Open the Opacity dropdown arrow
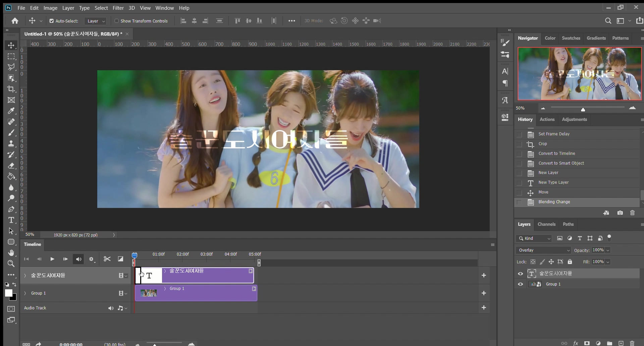The image size is (644, 346). (x=608, y=250)
